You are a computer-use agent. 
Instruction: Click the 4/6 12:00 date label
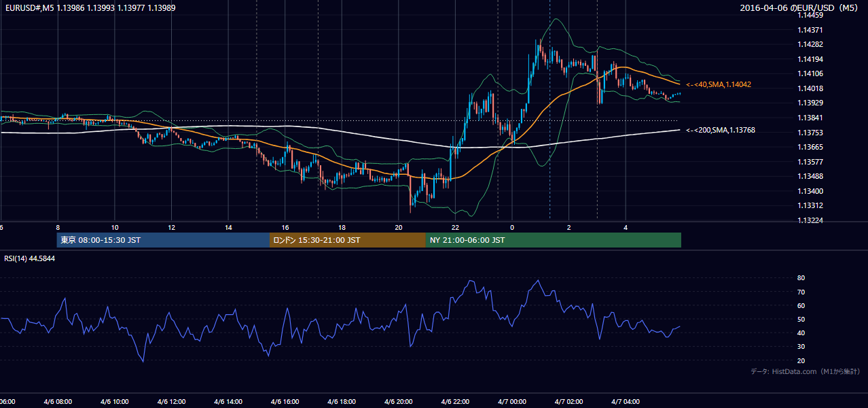click(x=171, y=402)
